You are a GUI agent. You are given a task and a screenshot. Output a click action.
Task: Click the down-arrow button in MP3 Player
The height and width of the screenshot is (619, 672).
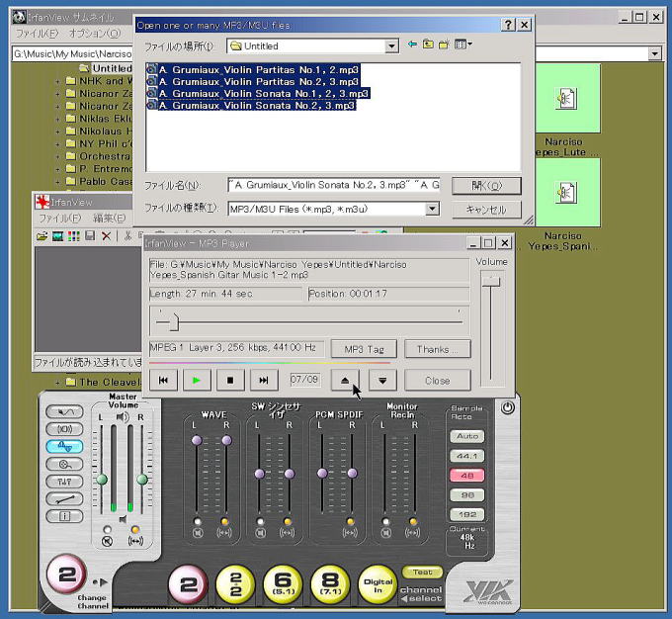(382, 380)
